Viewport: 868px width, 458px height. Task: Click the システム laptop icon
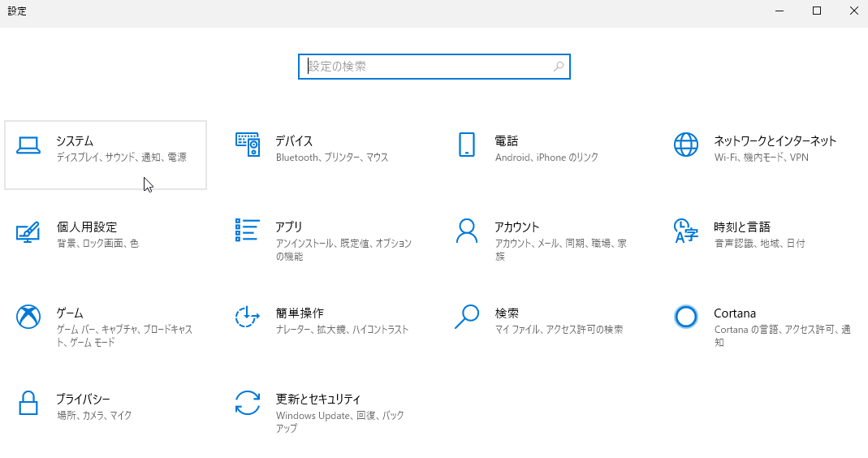28,145
